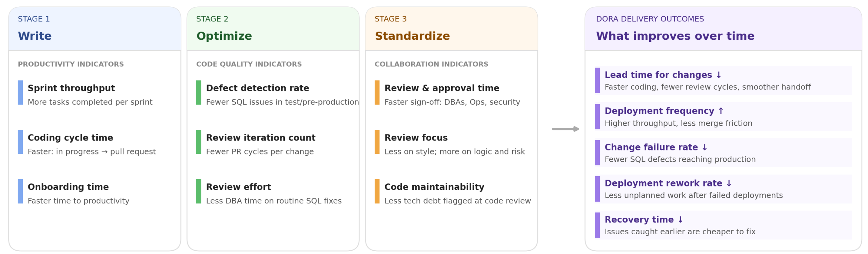
Task: Click the Productivity Indicators section label
Action: coord(71,64)
